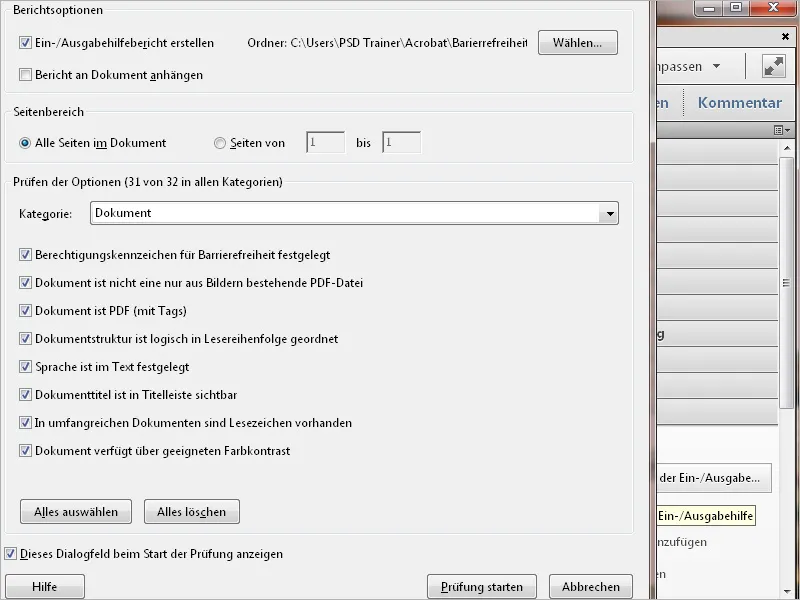This screenshot has height=600, width=800.
Task: Open the Kommentar tab in Acrobat
Action: [740, 103]
